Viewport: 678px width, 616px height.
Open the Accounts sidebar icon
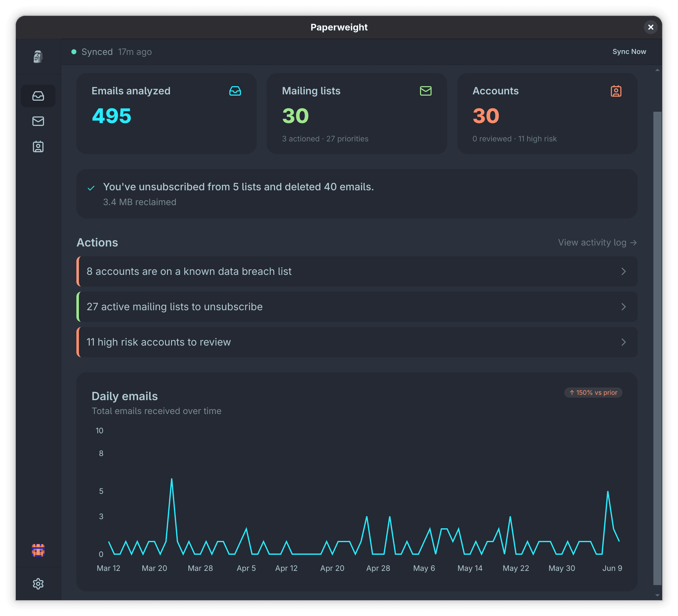[38, 147]
